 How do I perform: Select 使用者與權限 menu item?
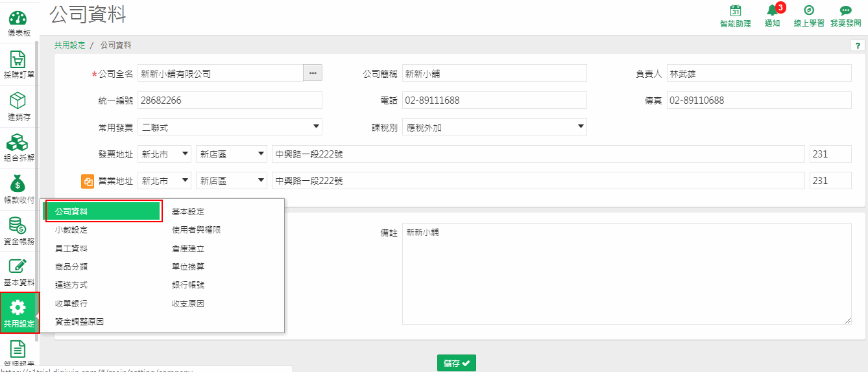pos(196,230)
